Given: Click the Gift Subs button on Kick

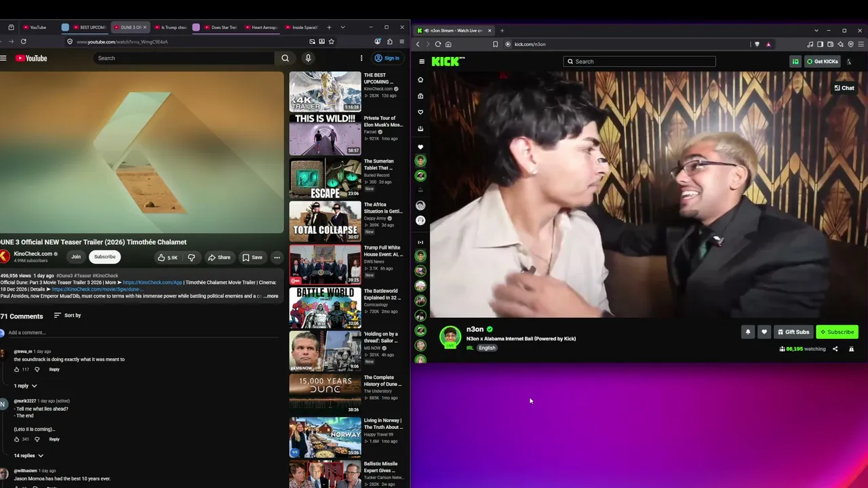Looking at the screenshot, I should (793, 332).
